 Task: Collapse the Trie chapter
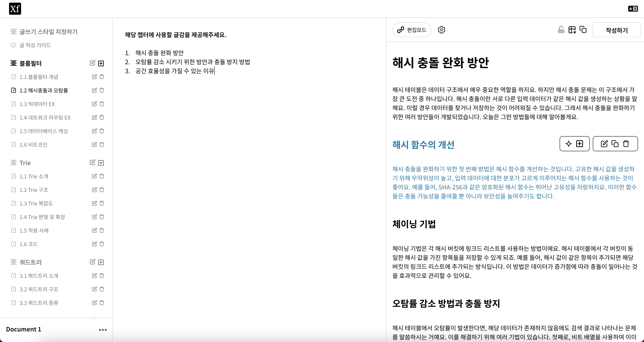tap(14, 163)
